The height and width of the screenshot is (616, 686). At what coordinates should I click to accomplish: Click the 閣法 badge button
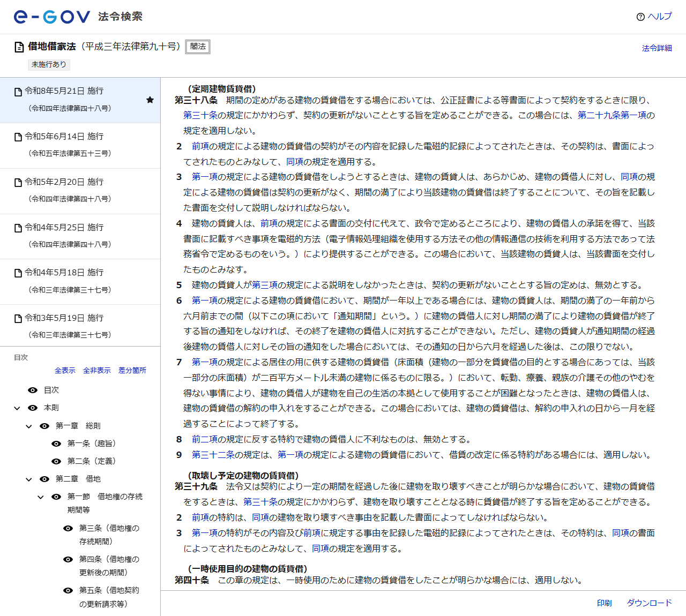pyautogui.click(x=198, y=47)
